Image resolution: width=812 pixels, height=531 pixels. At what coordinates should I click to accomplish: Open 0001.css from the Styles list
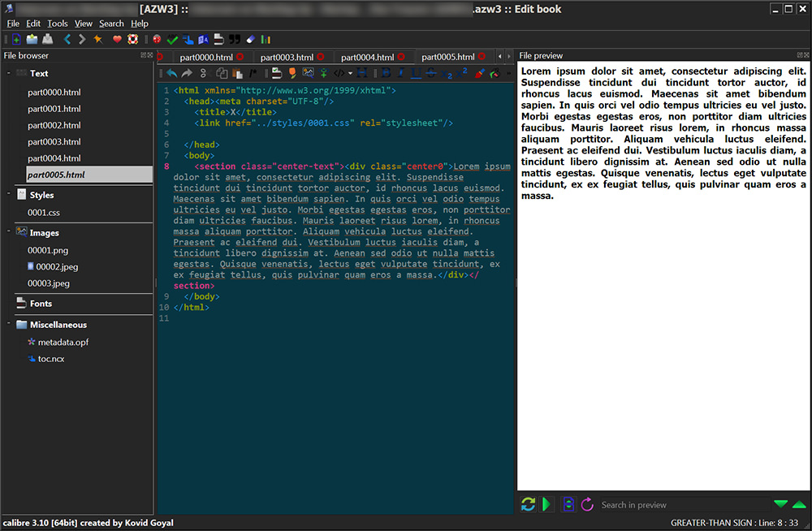(x=44, y=213)
